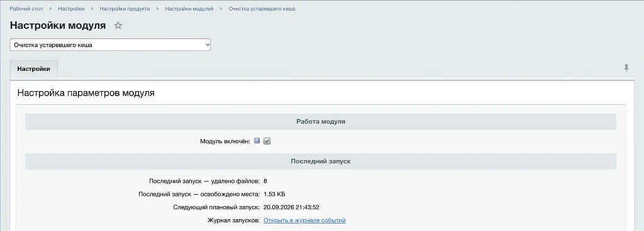The image size is (644, 231).
Task: Click the Настройка параметров модуля heading
Action: click(x=86, y=93)
